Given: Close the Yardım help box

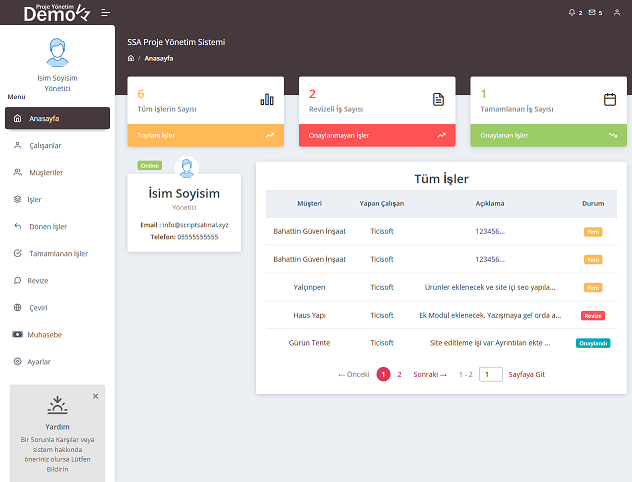Looking at the screenshot, I should click(x=96, y=396).
